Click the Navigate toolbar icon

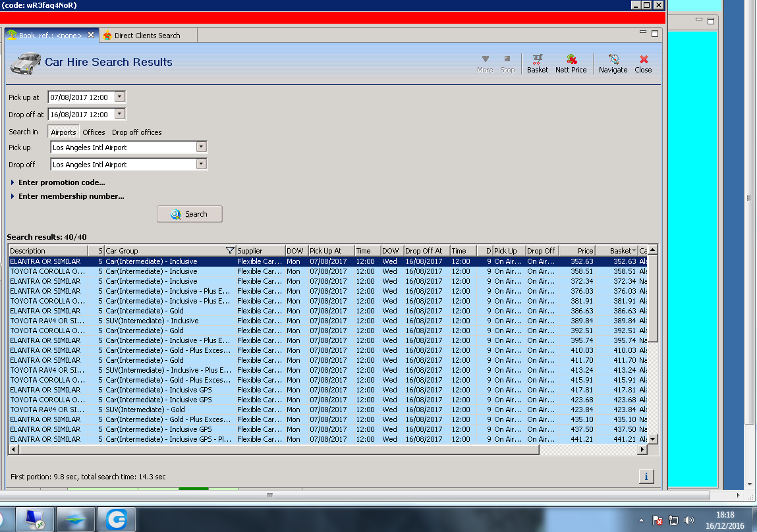pos(613,63)
